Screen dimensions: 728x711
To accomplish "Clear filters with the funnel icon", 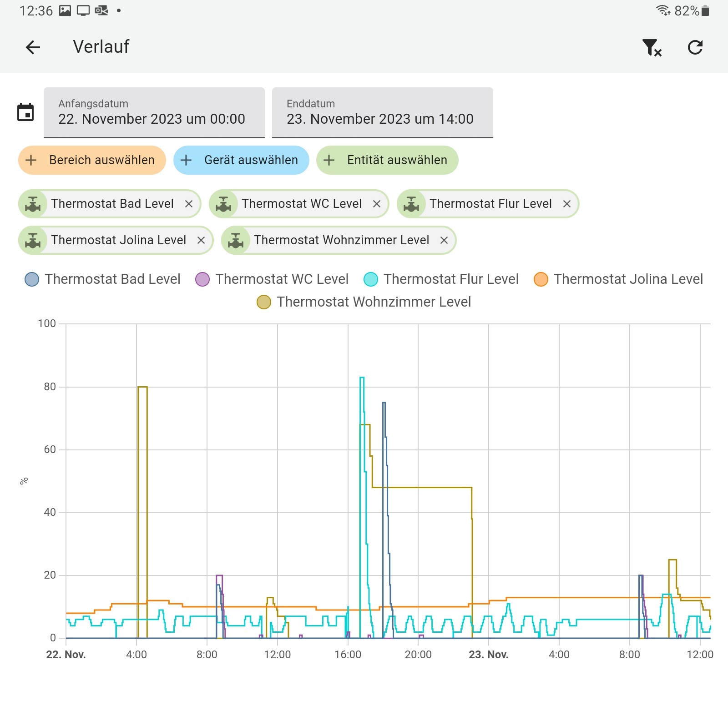I will click(x=652, y=47).
